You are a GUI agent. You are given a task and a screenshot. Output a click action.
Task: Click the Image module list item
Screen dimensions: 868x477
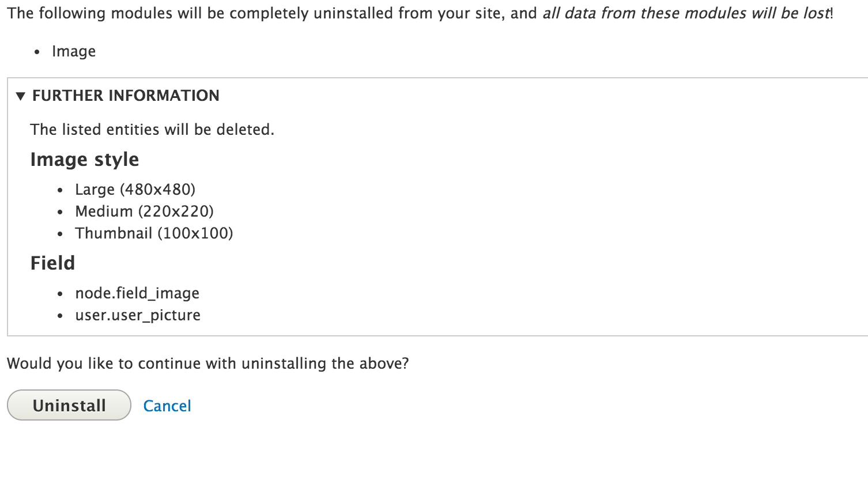(x=74, y=51)
